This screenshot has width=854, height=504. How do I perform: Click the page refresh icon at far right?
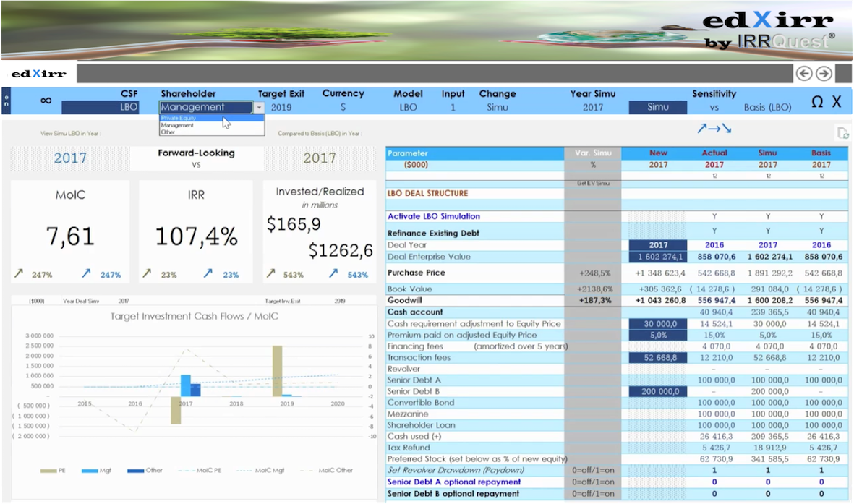point(842,132)
